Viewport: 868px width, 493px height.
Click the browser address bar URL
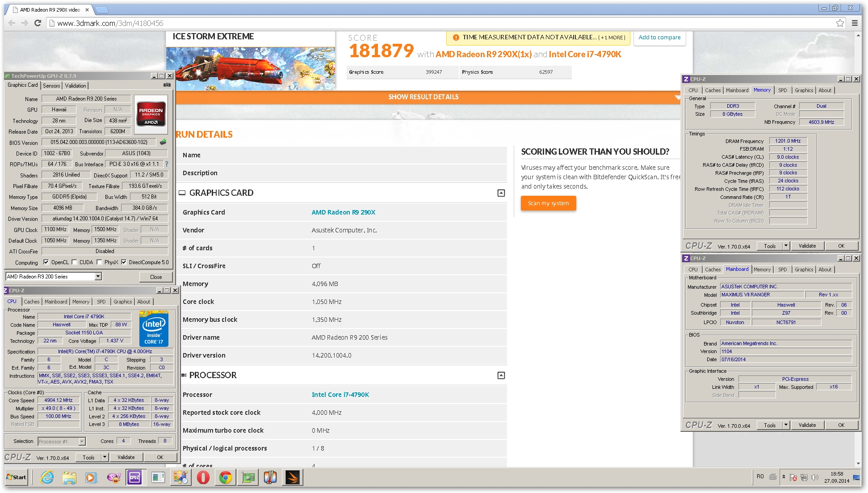click(x=110, y=23)
